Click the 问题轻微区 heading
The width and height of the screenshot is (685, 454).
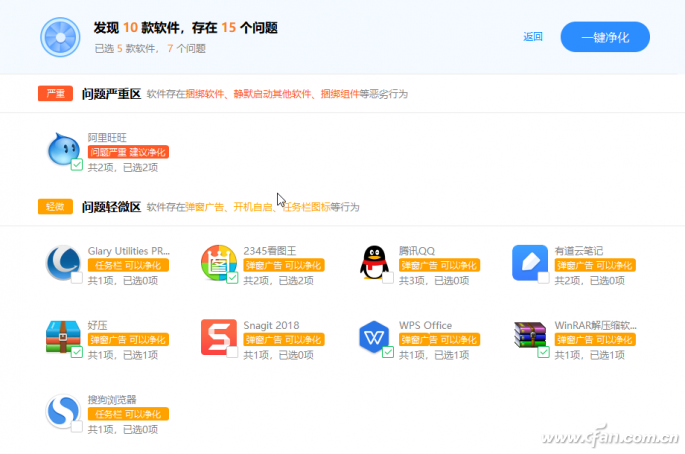point(111,207)
